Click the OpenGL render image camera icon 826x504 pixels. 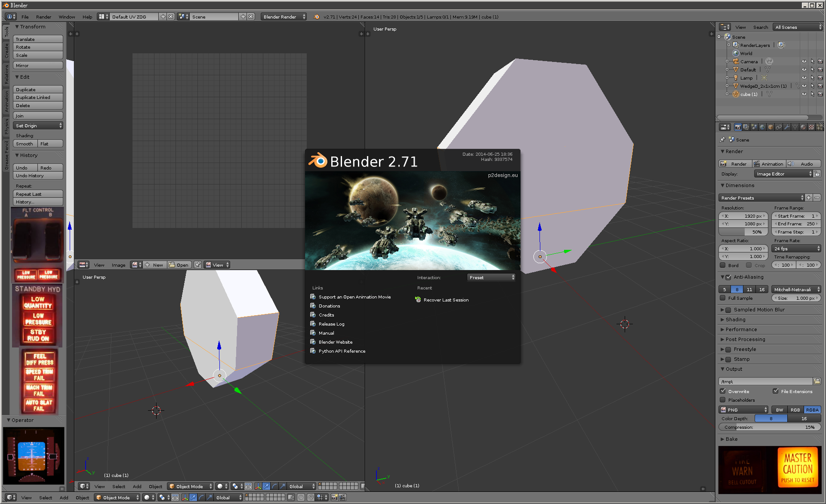pos(334,497)
